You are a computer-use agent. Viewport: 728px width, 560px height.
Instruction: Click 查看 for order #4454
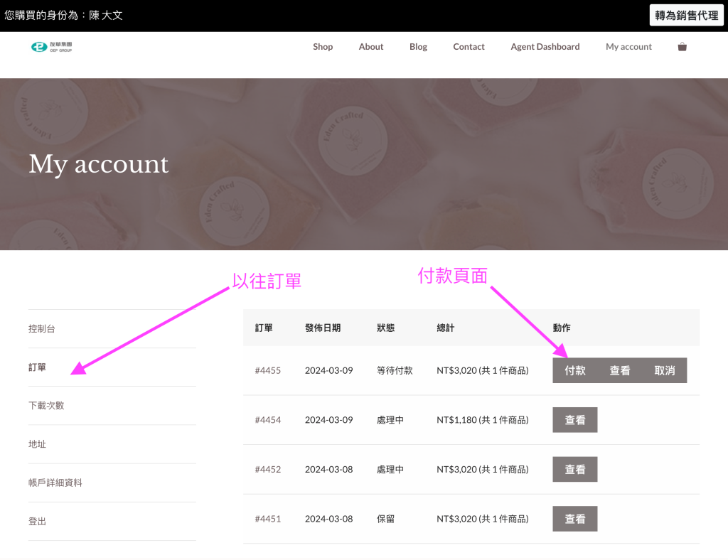(574, 420)
